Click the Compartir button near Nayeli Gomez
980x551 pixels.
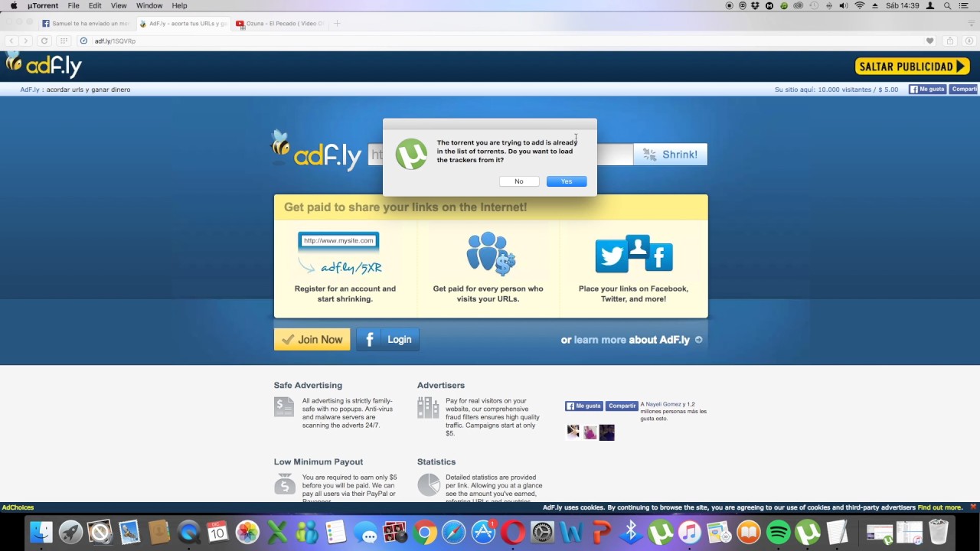[622, 406]
